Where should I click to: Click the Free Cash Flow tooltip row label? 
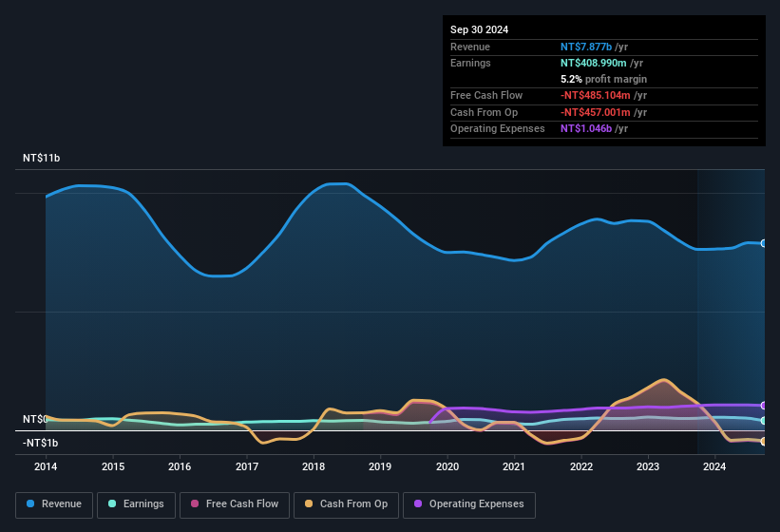(486, 95)
